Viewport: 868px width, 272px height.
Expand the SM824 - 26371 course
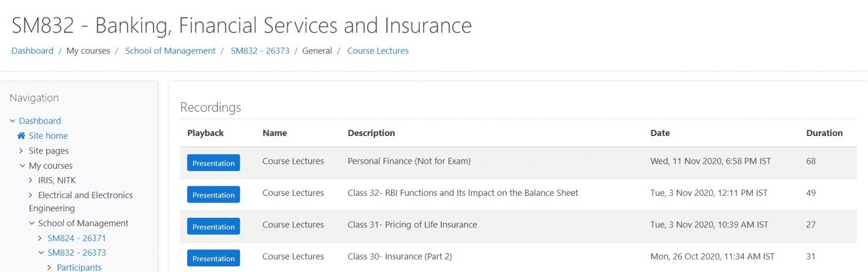[40, 238]
